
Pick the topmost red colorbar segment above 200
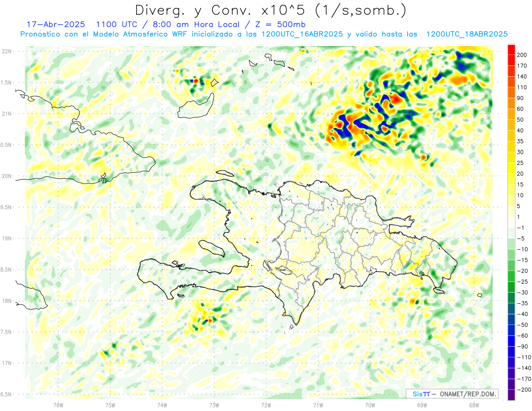(511, 50)
